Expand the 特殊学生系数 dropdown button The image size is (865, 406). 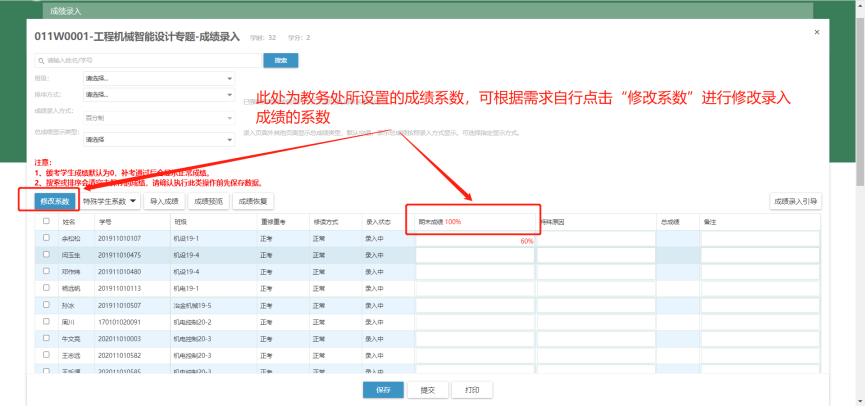(110, 201)
